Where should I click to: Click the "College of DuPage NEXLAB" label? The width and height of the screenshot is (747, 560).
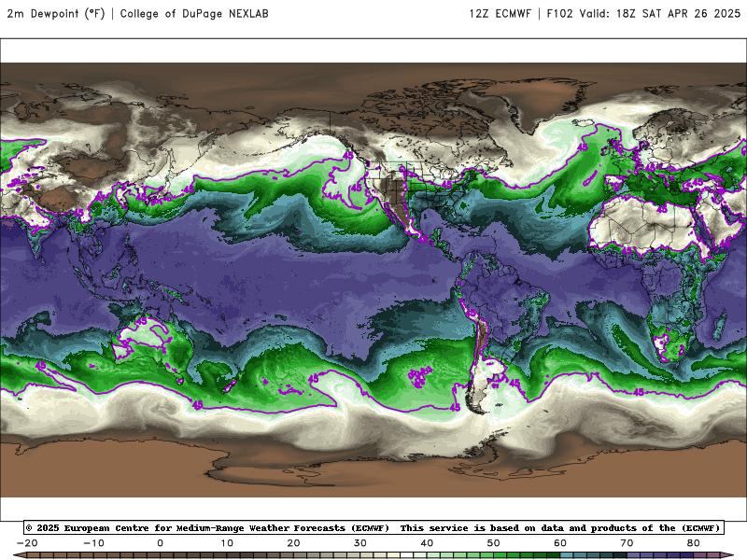(x=194, y=13)
